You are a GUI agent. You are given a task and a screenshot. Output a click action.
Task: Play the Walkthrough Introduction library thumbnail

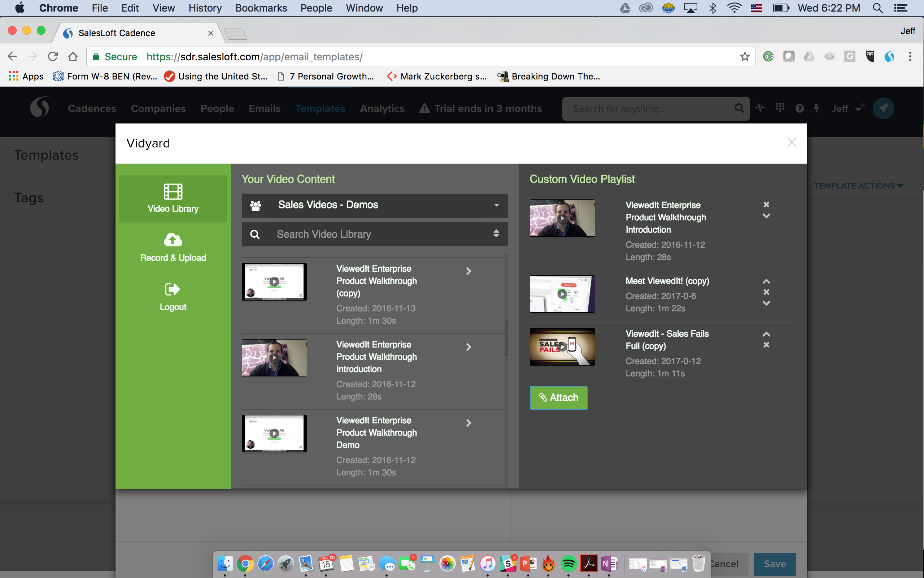pos(274,357)
